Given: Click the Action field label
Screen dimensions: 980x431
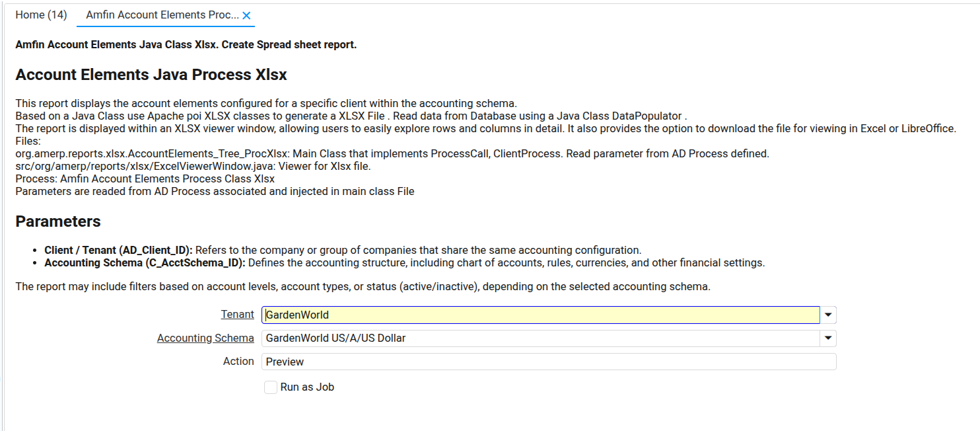Looking at the screenshot, I should coord(238,361).
